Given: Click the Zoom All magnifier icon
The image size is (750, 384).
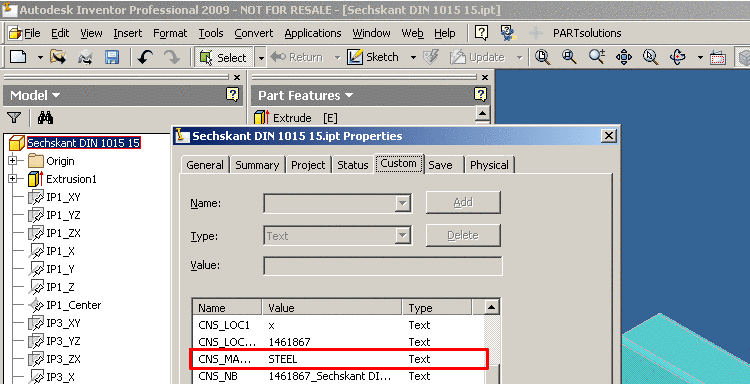Looking at the screenshot, I should [x=542, y=57].
